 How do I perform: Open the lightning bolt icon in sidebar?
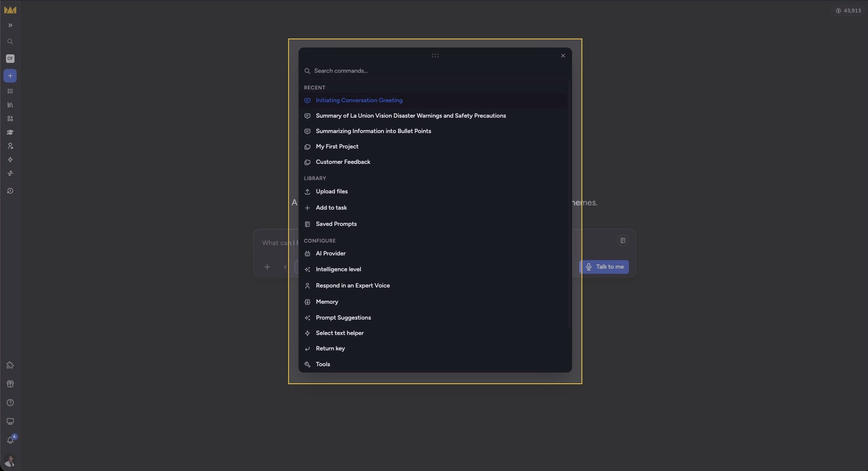(x=10, y=160)
